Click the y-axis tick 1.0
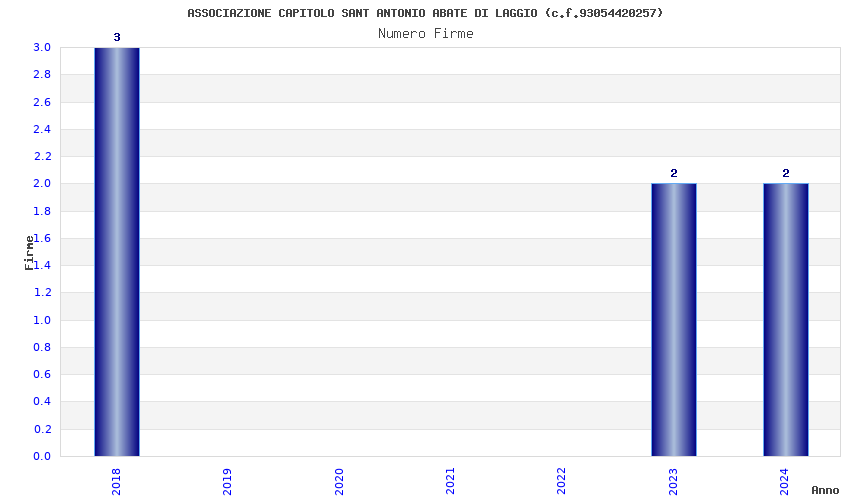850x500 pixels. (x=42, y=320)
